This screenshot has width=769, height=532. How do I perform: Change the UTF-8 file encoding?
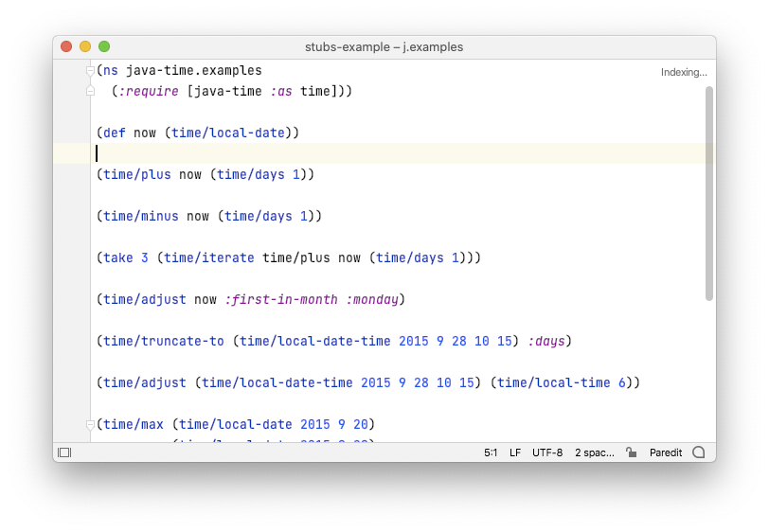tap(547, 453)
